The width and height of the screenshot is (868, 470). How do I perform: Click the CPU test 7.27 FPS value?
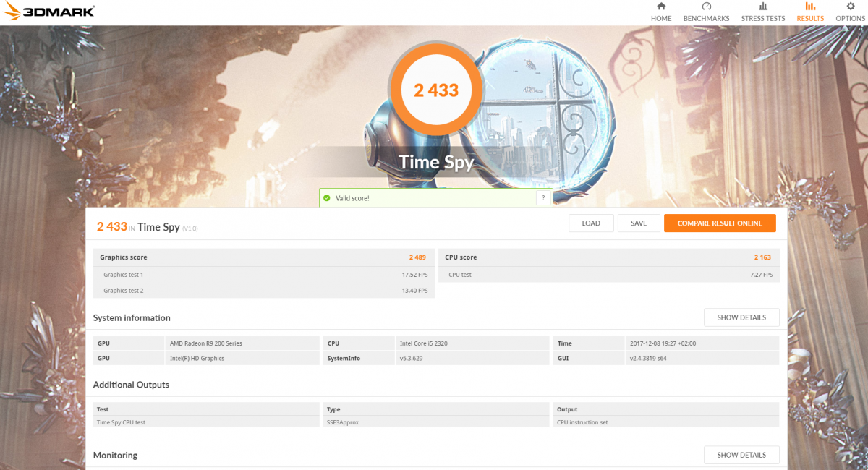click(x=761, y=275)
